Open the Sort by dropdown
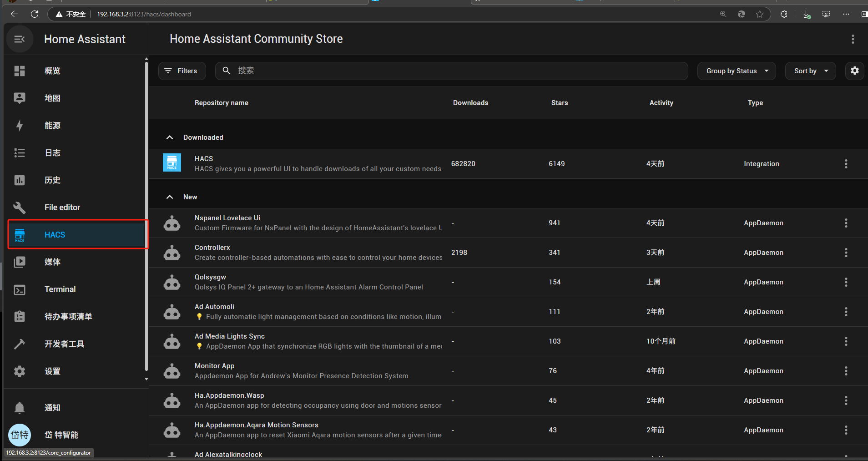This screenshot has width=868, height=461. click(810, 71)
